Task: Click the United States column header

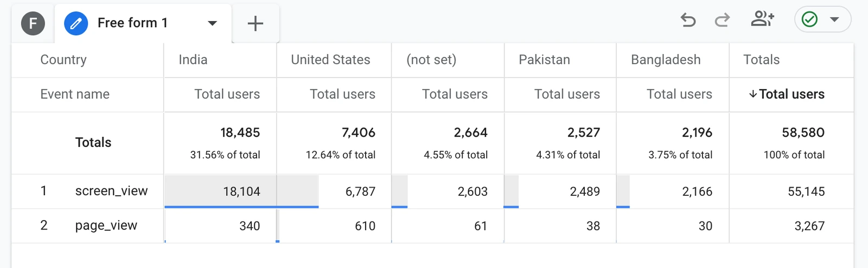Action: click(330, 60)
